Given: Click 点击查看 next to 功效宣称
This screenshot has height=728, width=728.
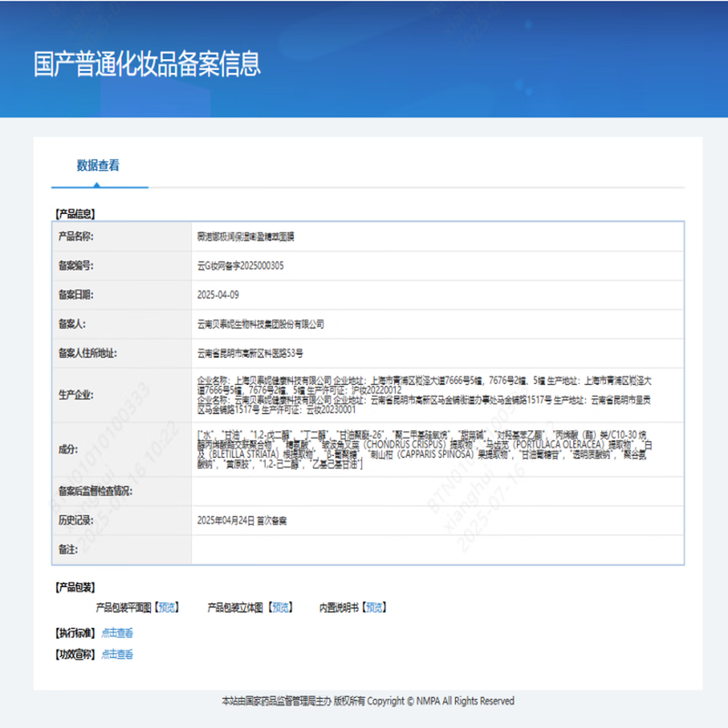Looking at the screenshot, I should (x=116, y=654).
